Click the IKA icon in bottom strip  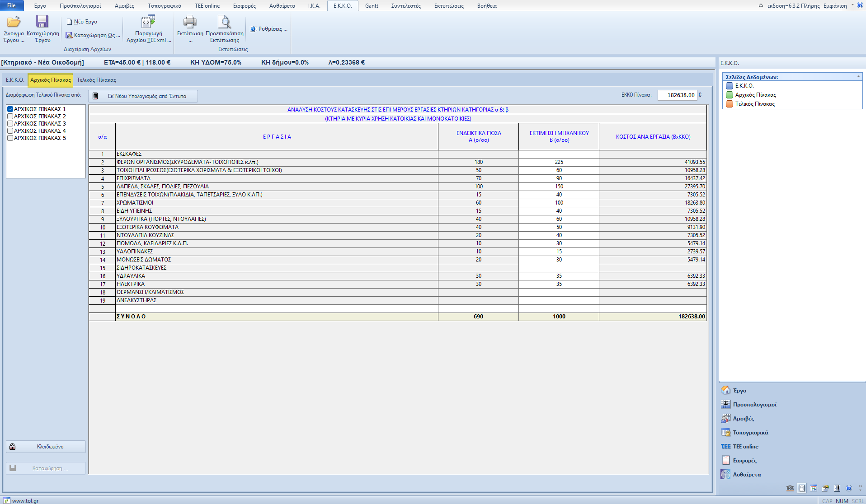790,488
